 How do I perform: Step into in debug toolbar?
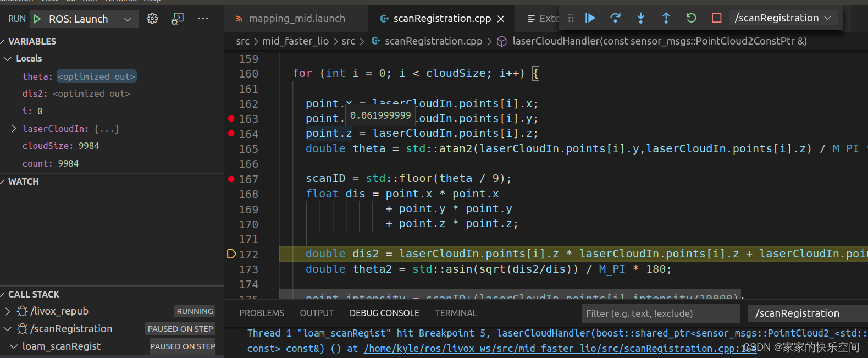click(x=641, y=18)
